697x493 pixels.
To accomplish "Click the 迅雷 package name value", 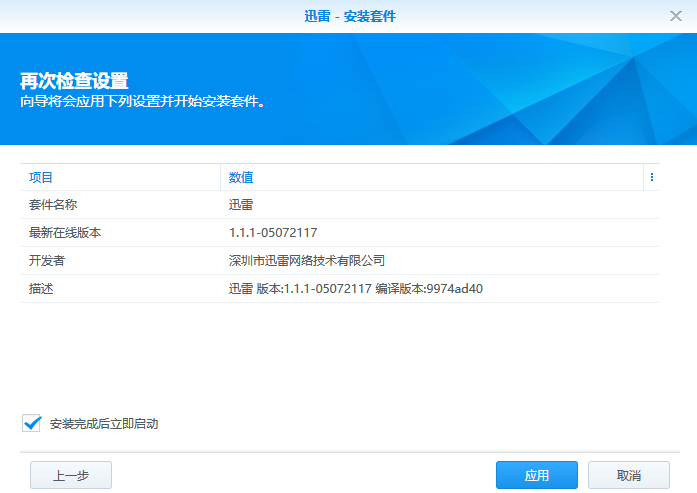I will (x=241, y=205).
